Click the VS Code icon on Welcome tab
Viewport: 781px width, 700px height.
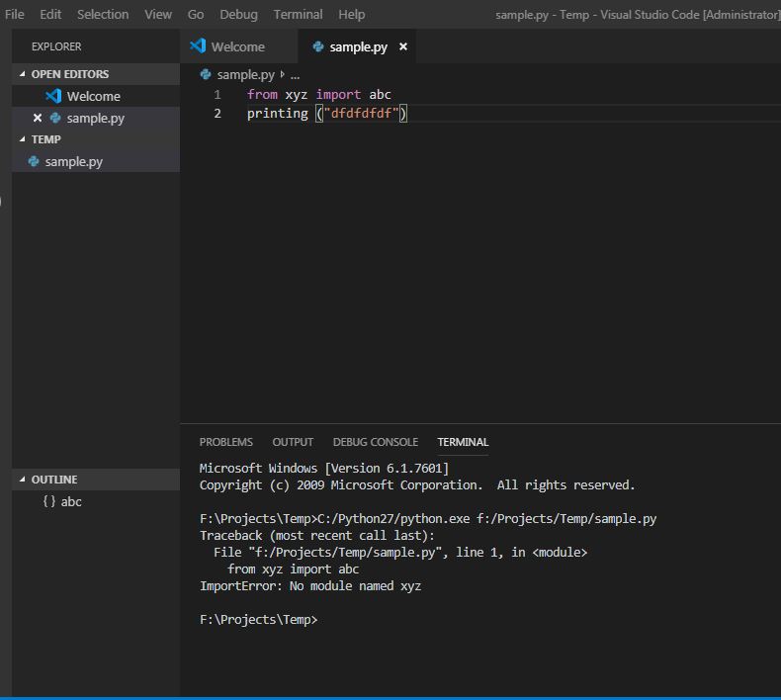[198, 45]
